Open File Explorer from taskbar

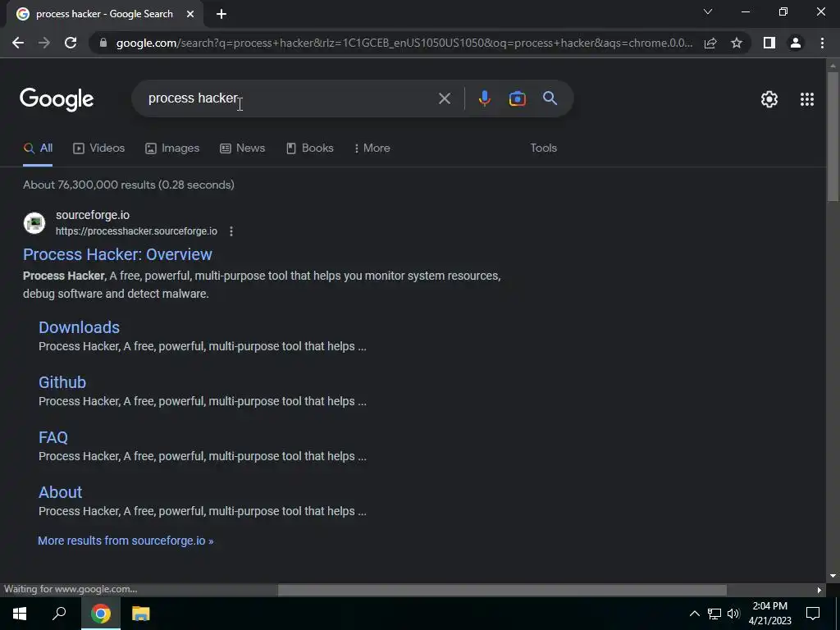coord(141,614)
